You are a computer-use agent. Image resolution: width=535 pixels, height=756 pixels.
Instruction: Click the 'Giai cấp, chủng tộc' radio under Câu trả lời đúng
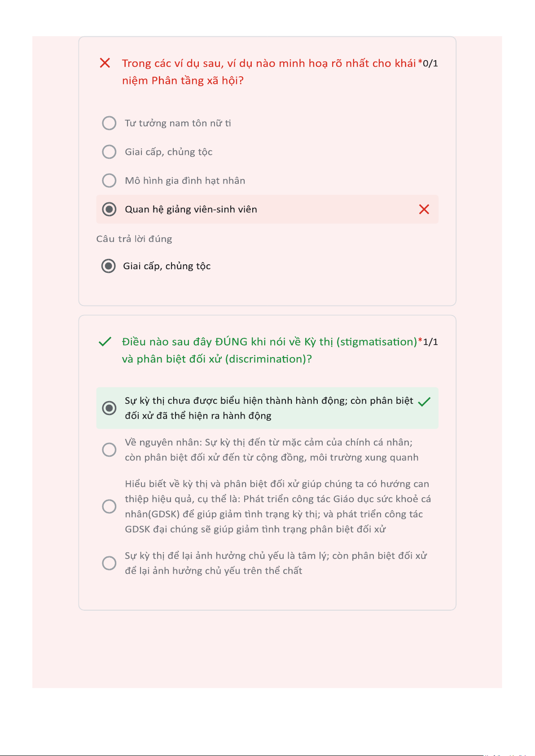pyautogui.click(x=108, y=266)
